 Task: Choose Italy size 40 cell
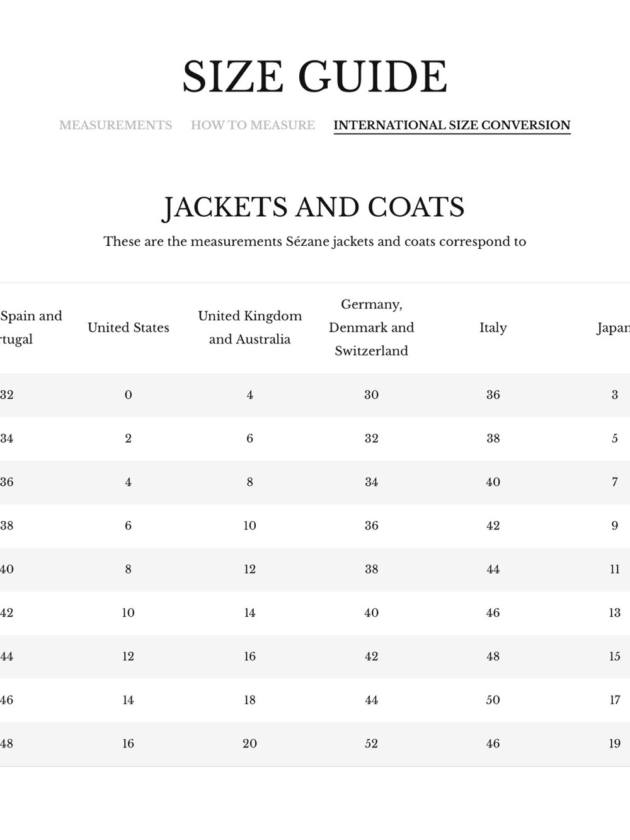point(493,482)
